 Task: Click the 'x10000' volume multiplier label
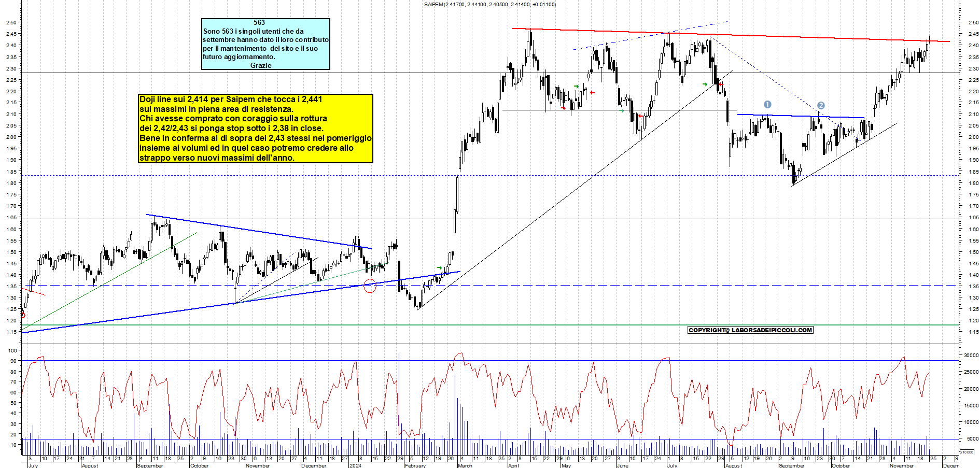click(x=967, y=452)
